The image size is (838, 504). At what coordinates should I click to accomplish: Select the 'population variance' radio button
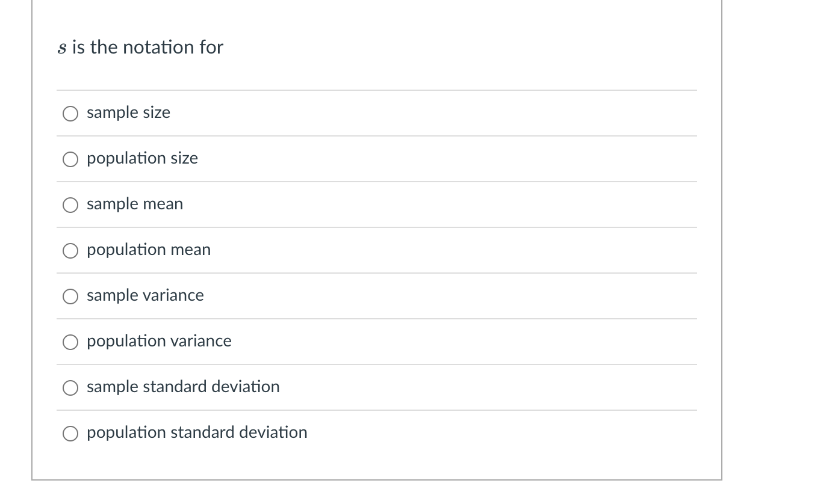click(70, 342)
